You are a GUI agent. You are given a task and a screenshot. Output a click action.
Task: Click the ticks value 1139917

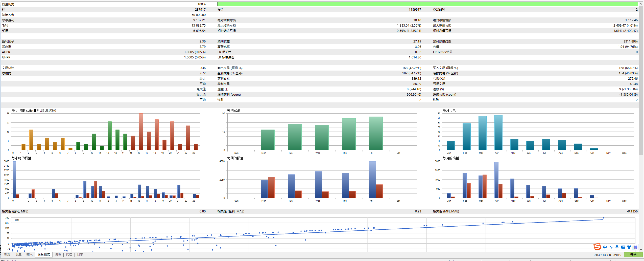point(415,9)
